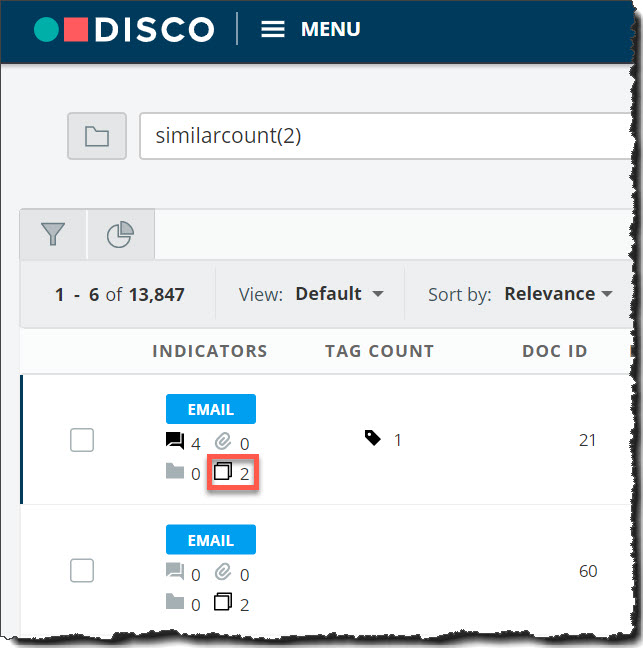This screenshot has width=643, height=648.
Task: Click EMAIL badge on first document
Action: (x=210, y=409)
